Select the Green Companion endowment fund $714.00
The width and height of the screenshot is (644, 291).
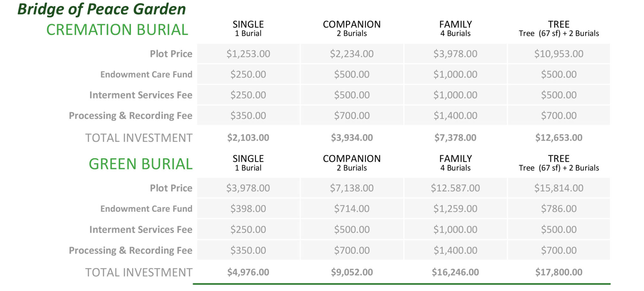click(352, 209)
